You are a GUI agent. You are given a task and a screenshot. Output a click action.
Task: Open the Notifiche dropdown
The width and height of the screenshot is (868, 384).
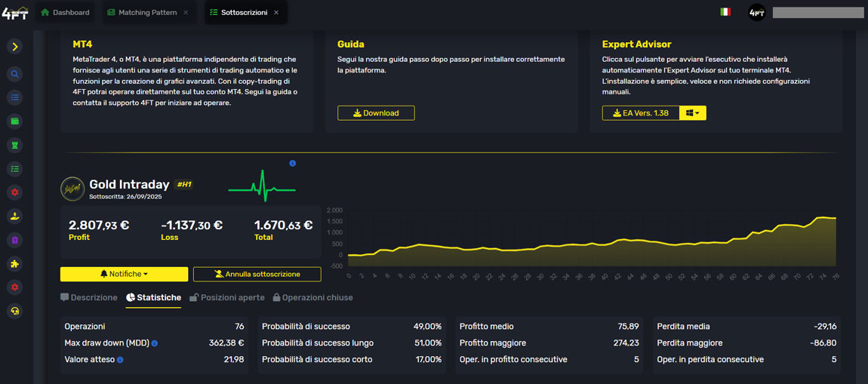[x=124, y=274]
